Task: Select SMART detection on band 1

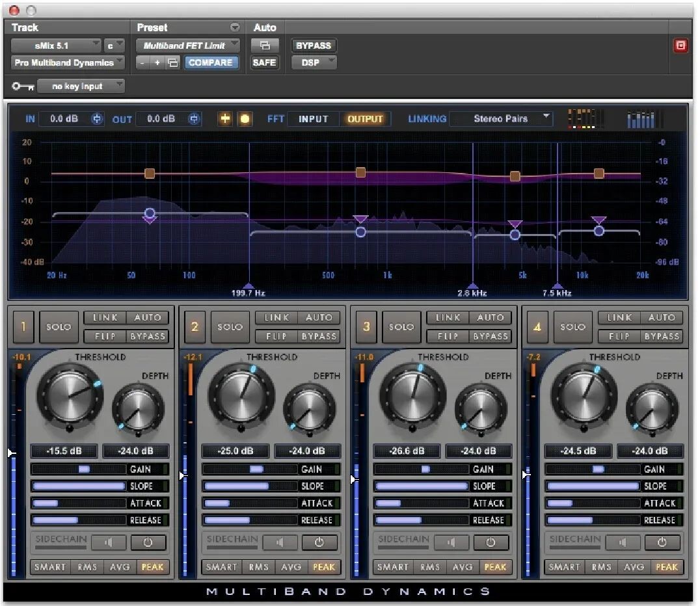Action: point(50,567)
